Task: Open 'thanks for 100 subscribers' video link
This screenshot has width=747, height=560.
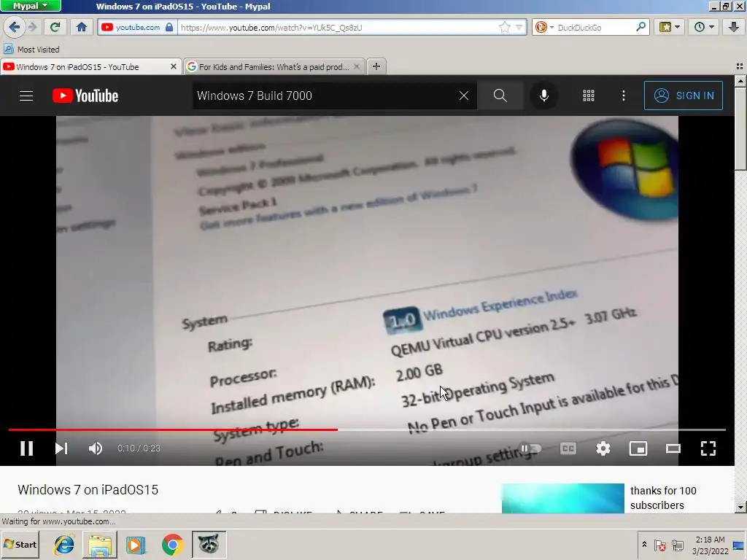Action: [x=663, y=497]
